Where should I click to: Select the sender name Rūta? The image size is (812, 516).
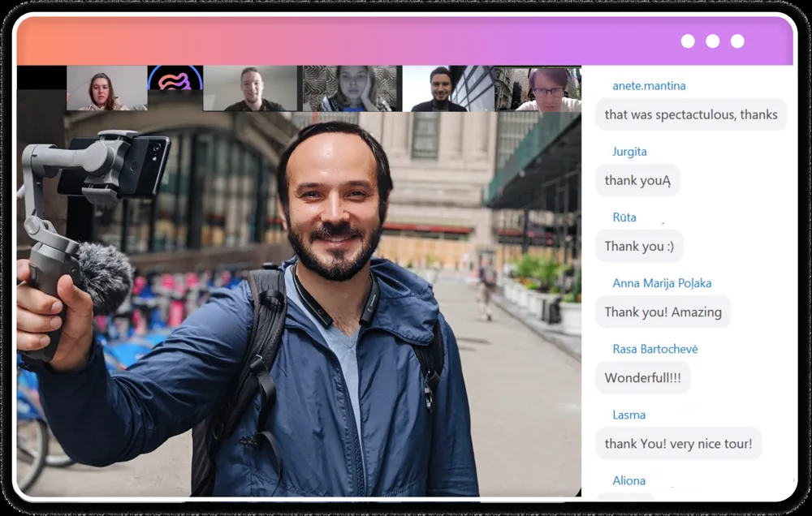pyautogui.click(x=624, y=217)
